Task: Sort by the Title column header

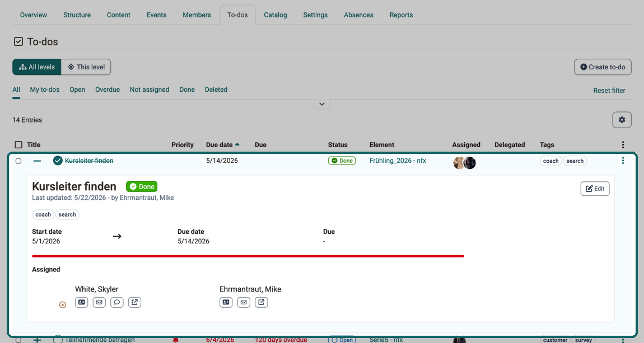Action: point(34,145)
